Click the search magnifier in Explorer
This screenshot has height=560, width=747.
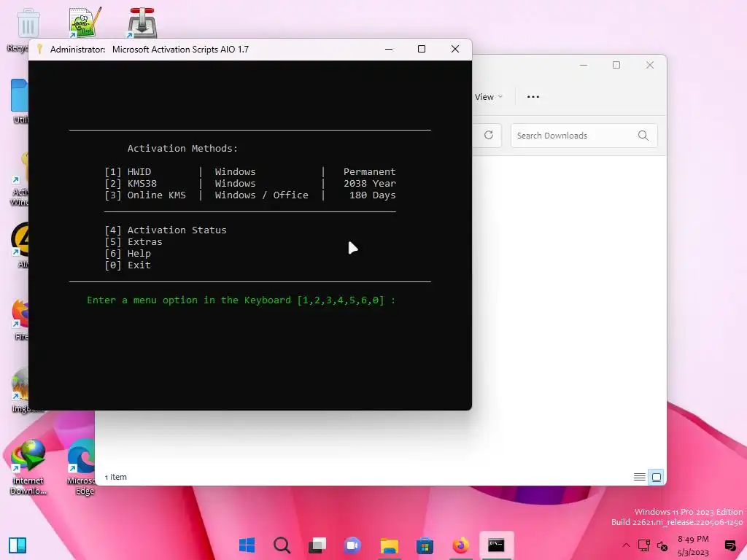click(643, 136)
